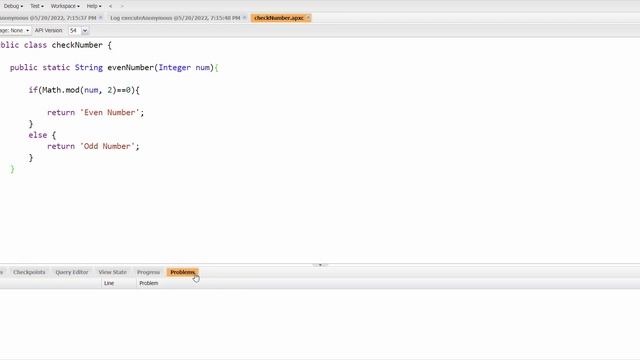Open the Query Editor tab
Screen dimensions: 640x360
[x=72, y=272]
